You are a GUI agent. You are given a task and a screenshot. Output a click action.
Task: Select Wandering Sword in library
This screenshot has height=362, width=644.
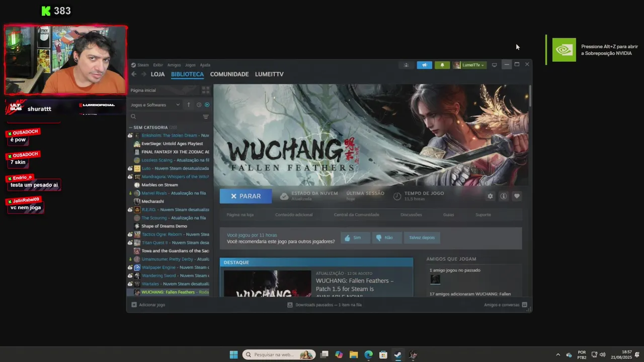pos(169,276)
